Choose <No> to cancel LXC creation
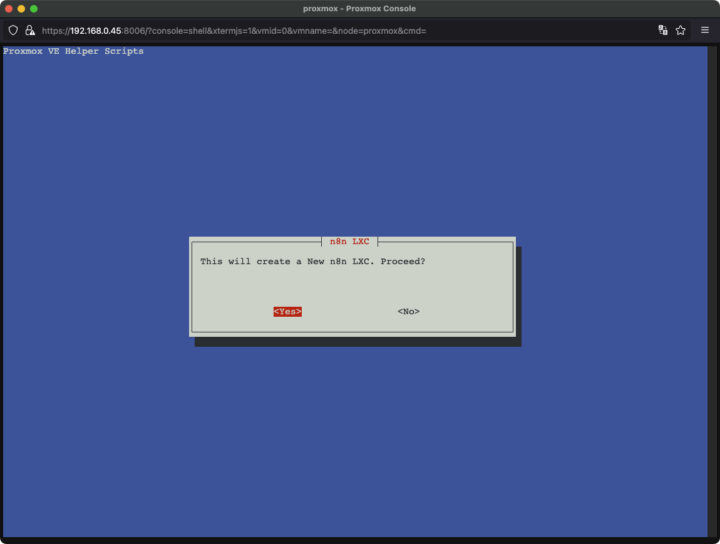 tap(408, 312)
